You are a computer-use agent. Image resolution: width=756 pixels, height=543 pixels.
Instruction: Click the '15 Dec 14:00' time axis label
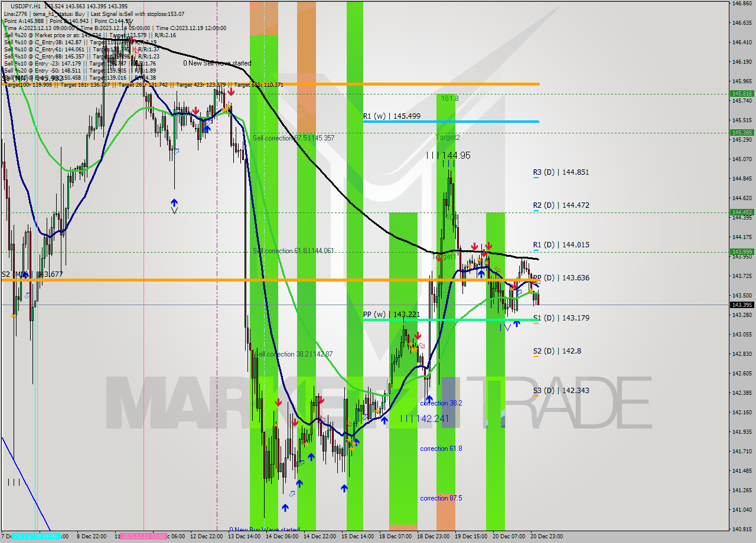coord(357,537)
